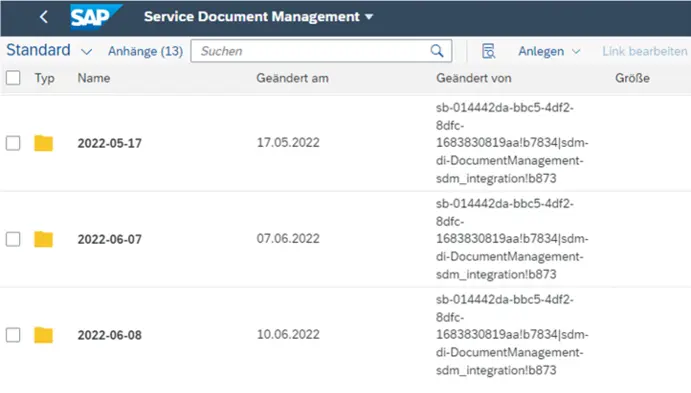
Task: Click the folder icon of 2022-06-08
Action: 44,335
